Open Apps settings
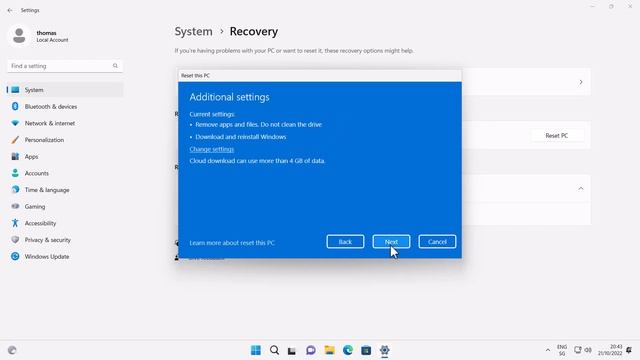The width and height of the screenshot is (640, 360). (x=64, y=157)
